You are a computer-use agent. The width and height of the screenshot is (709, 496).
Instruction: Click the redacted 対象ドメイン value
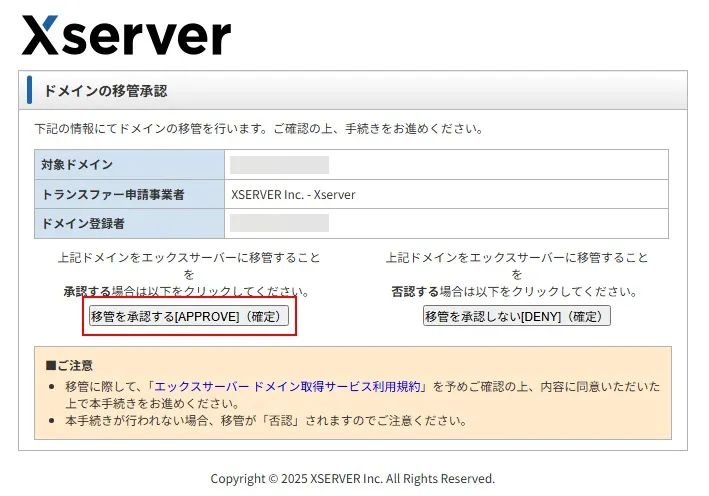pos(279,165)
